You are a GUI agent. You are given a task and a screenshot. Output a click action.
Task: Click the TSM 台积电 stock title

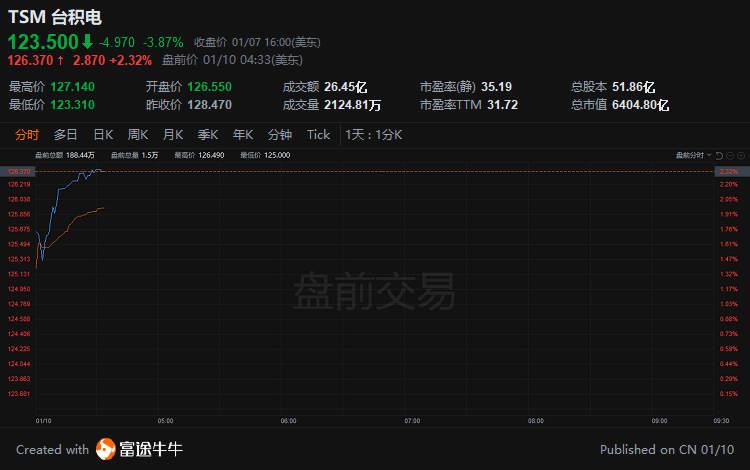55,17
